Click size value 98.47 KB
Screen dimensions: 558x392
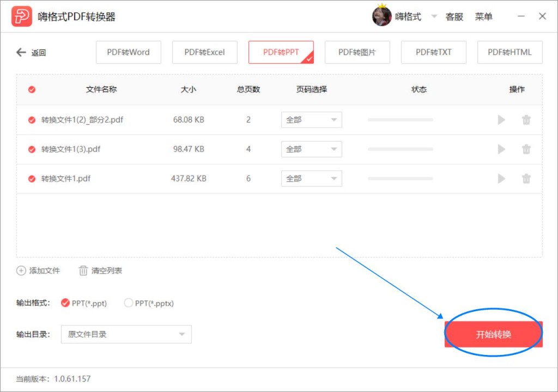(189, 149)
